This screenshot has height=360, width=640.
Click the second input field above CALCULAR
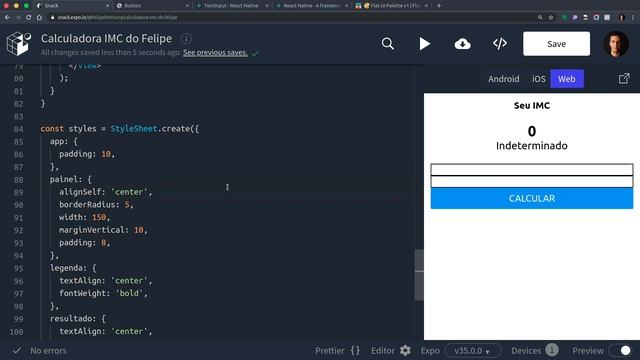click(x=532, y=182)
